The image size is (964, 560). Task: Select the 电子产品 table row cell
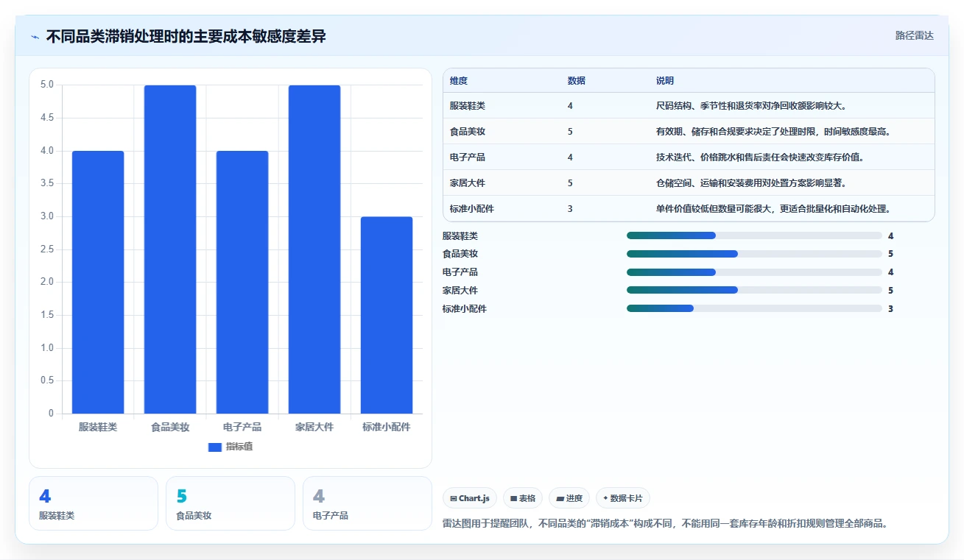(x=468, y=157)
